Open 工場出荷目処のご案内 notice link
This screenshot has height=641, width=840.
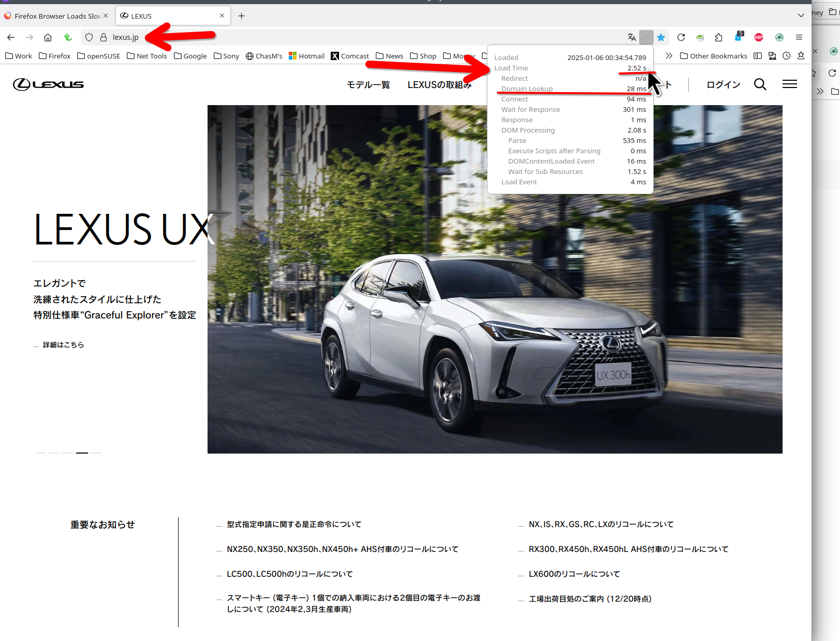pos(590,599)
